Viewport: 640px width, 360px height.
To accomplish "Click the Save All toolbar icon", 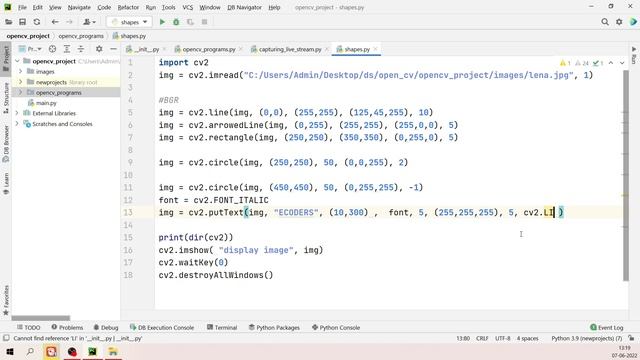I will (x=22, y=22).
